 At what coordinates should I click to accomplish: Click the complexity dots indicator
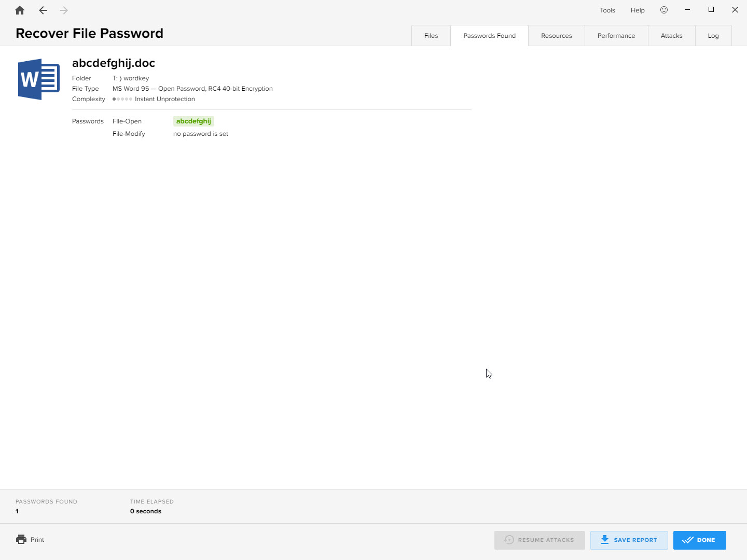pos(122,99)
